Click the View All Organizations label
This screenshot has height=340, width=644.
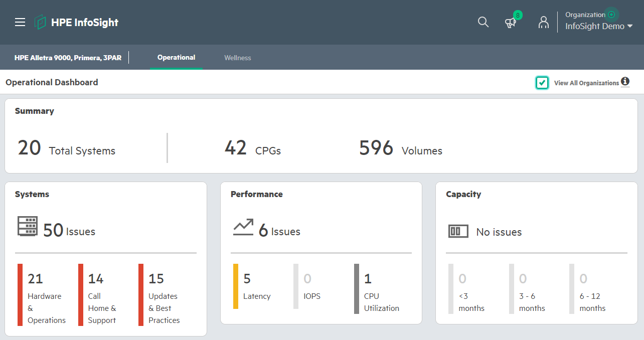(x=586, y=83)
